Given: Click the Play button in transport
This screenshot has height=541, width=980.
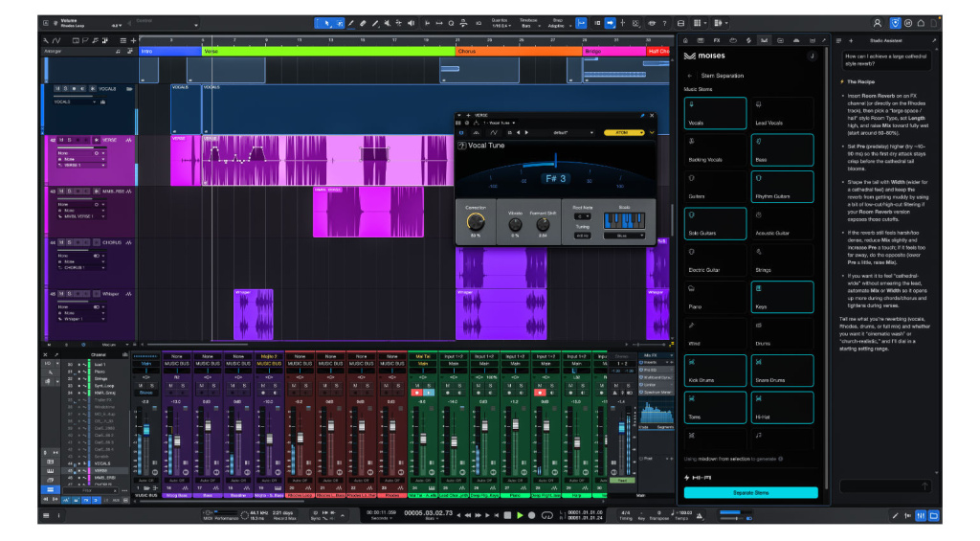Looking at the screenshot, I should point(520,515).
